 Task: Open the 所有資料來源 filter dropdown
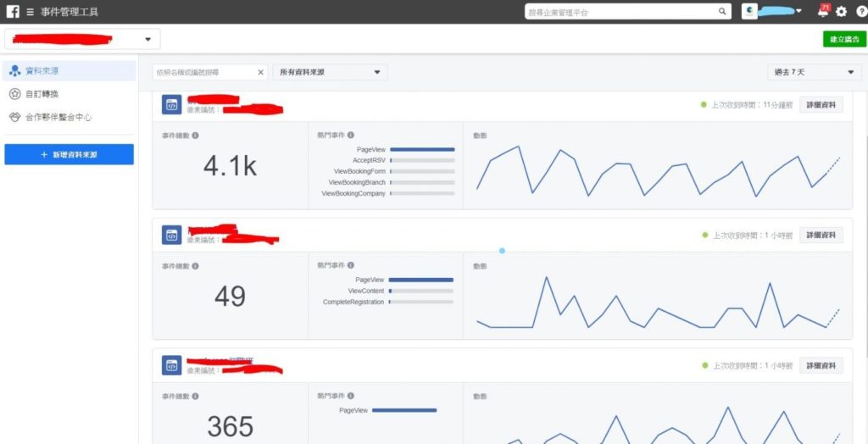(x=330, y=72)
